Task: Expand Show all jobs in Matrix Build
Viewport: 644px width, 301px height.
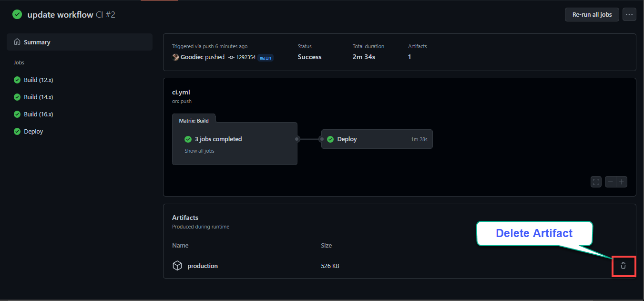Action: (x=199, y=151)
